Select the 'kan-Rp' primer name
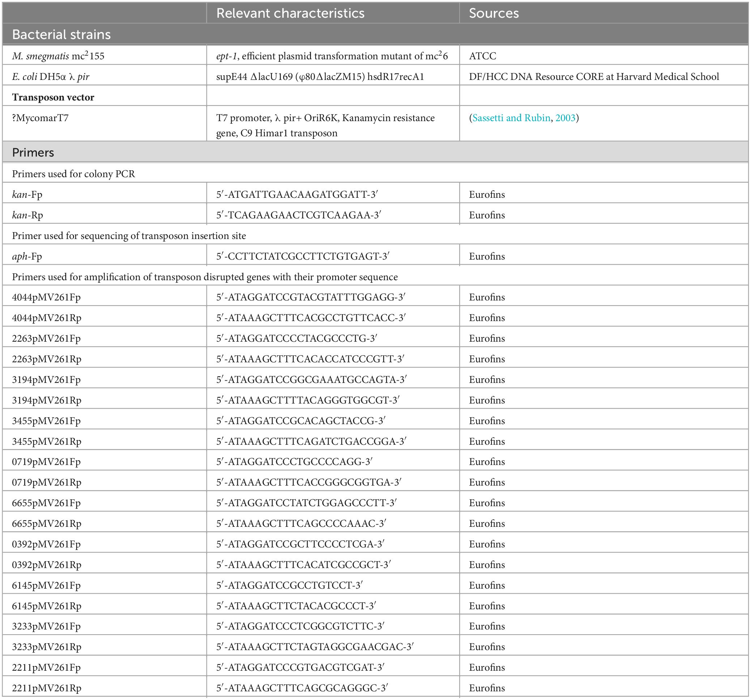The image size is (751, 700). pyautogui.click(x=27, y=215)
